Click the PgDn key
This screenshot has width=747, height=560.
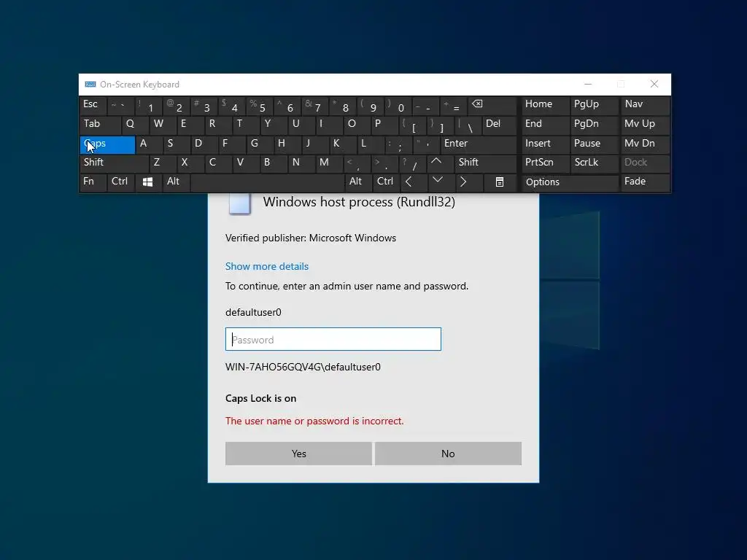tap(594, 125)
